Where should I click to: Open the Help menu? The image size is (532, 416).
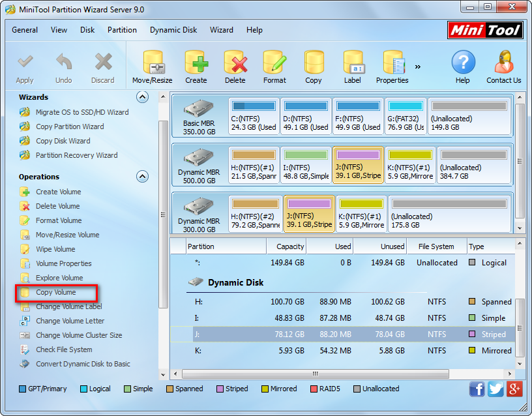[x=254, y=30]
